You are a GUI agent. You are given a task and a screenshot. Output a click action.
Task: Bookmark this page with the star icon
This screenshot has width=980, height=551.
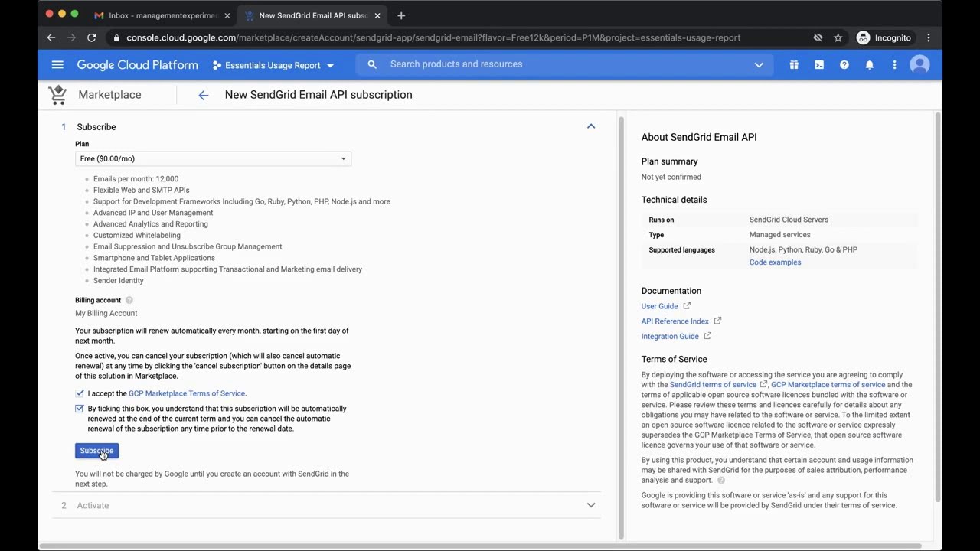(x=838, y=37)
